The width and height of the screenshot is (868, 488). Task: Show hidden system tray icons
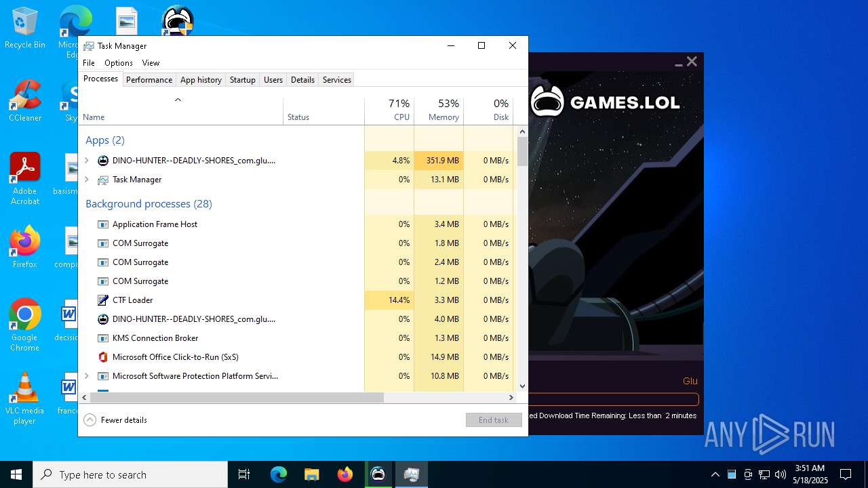(715, 474)
